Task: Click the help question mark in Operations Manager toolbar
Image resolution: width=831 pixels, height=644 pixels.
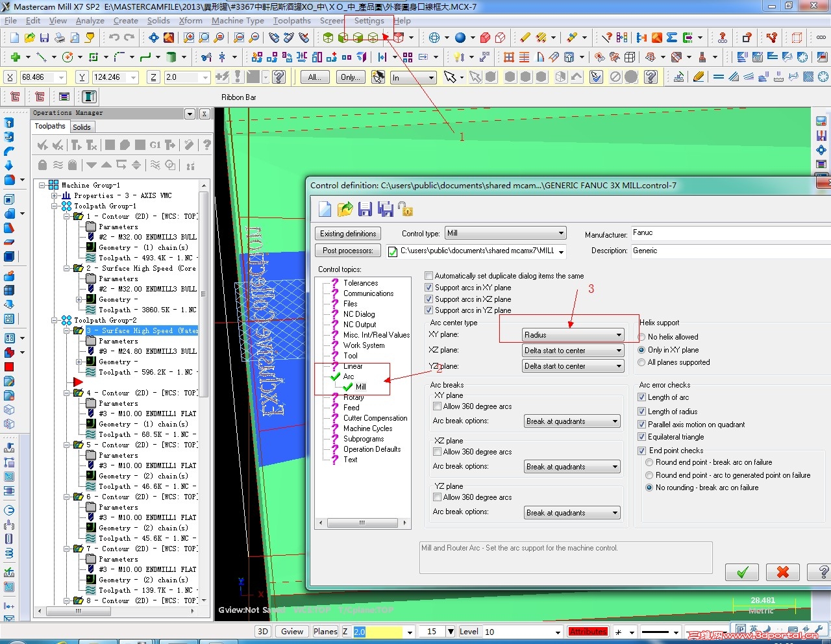Action: (206, 145)
